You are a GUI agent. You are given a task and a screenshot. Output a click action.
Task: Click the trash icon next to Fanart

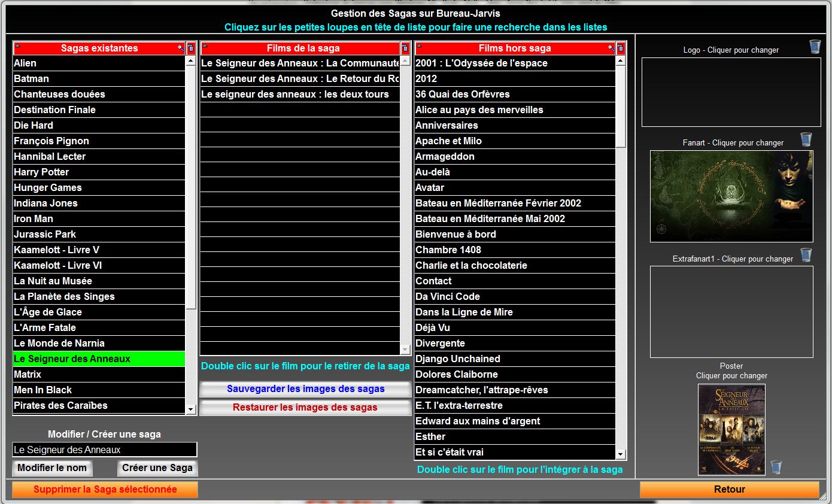tap(806, 139)
